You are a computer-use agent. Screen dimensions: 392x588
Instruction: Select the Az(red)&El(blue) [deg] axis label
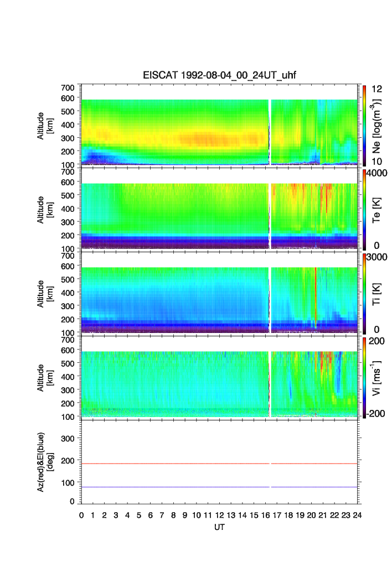[x=45, y=462]
